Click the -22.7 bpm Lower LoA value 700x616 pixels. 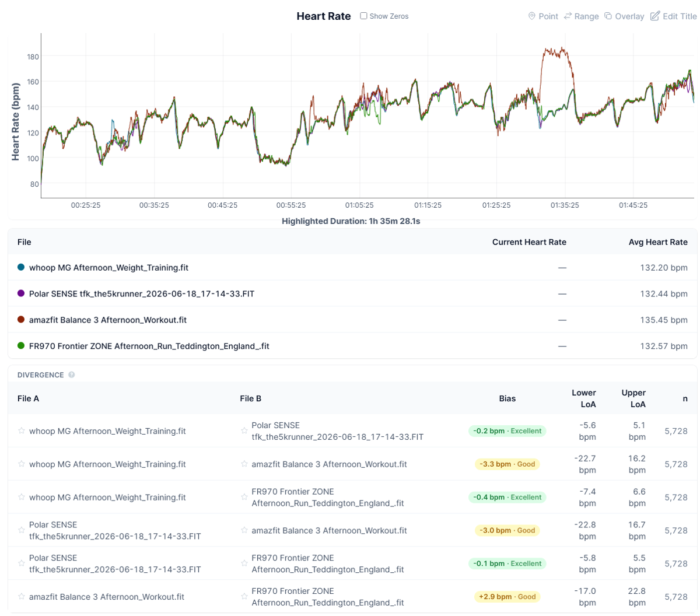584,464
